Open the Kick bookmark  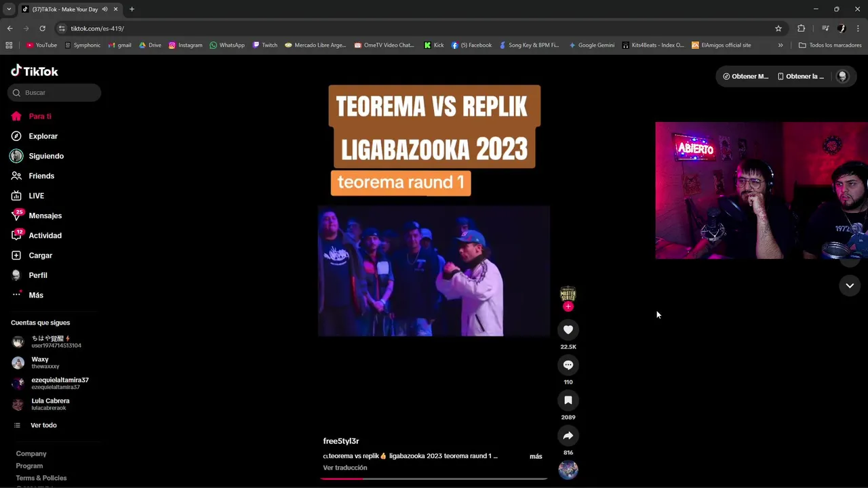tap(434, 45)
